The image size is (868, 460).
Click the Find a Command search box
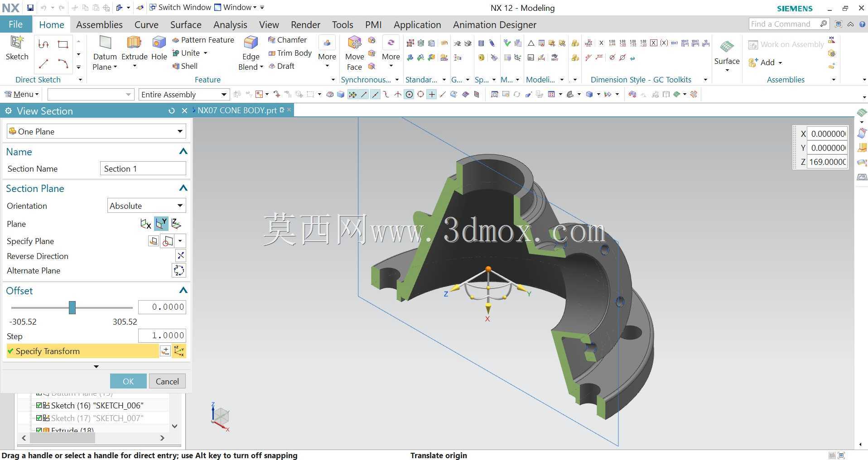coord(789,24)
